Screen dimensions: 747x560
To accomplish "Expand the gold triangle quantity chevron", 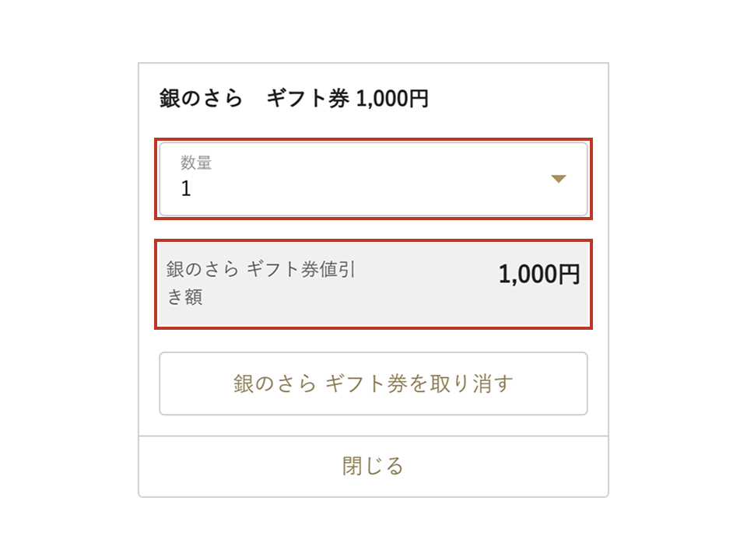I will 558,179.
